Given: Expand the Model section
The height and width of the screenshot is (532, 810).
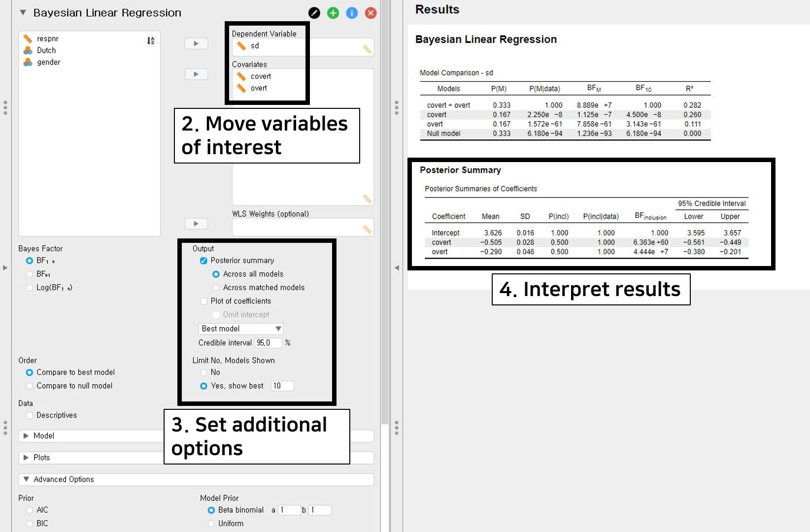Looking at the screenshot, I should click(43, 436).
